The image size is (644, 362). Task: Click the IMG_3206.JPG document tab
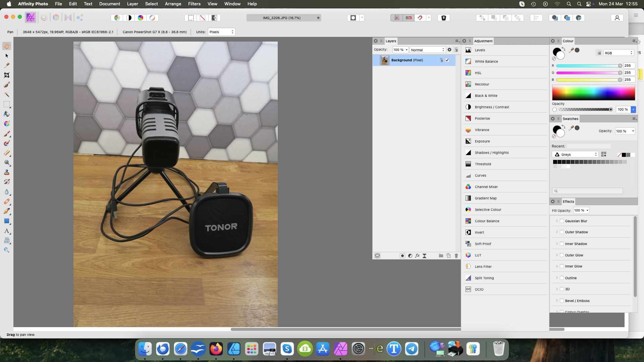pyautogui.click(x=284, y=18)
